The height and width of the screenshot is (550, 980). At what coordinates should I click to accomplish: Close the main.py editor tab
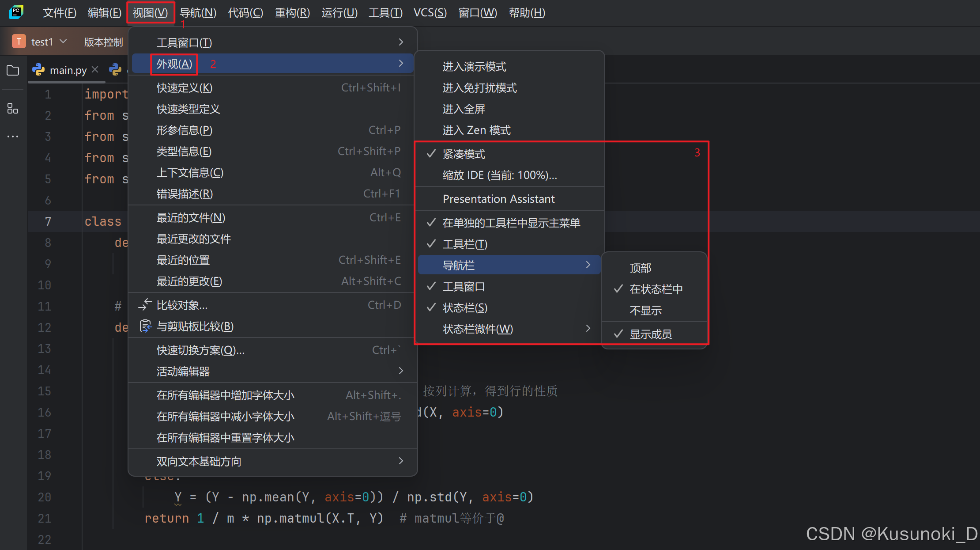pos(95,70)
